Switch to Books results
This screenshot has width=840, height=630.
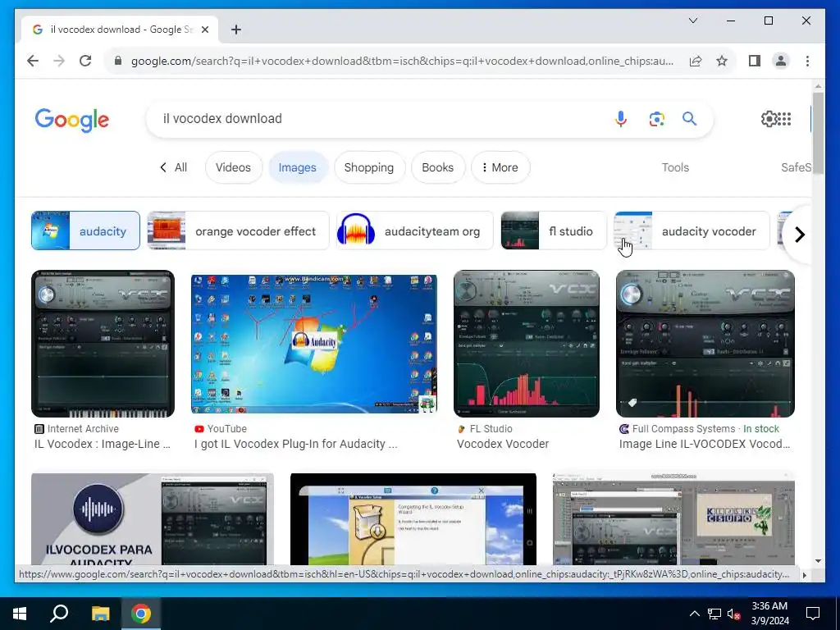(438, 167)
